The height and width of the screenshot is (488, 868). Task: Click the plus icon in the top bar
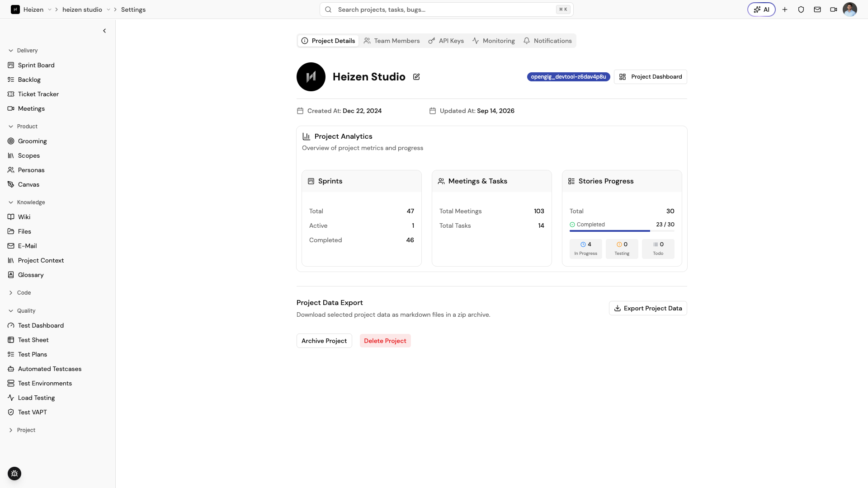[785, 9]
